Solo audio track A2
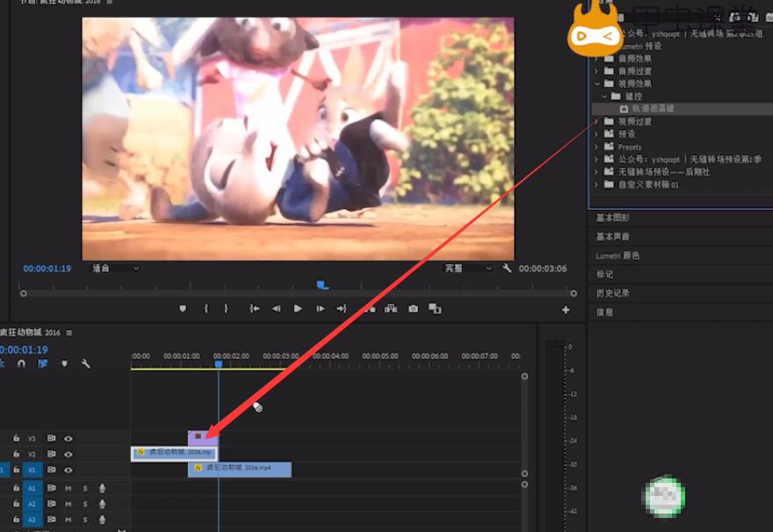773x532 pixels. [x=85, y=504]
